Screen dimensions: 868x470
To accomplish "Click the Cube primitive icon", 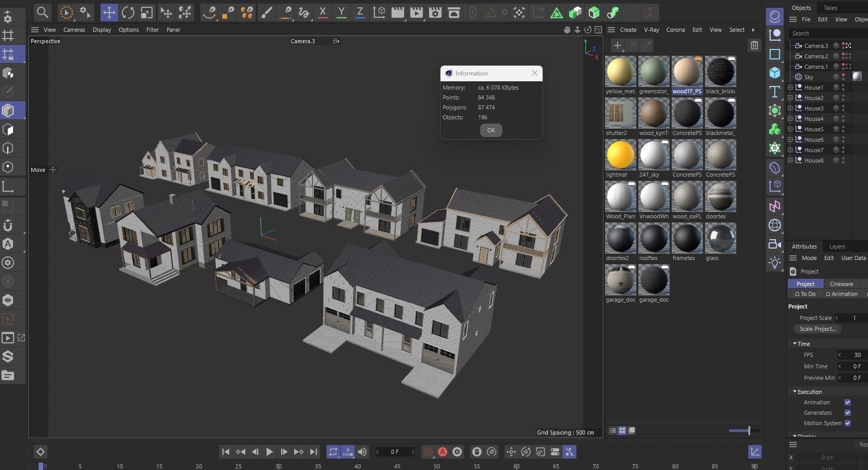I will pos(775,72).
